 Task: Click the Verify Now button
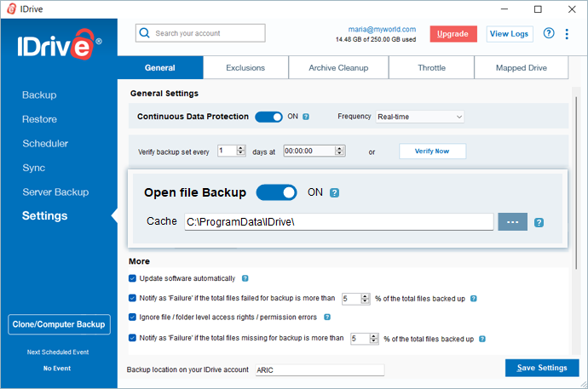(432, 151)
